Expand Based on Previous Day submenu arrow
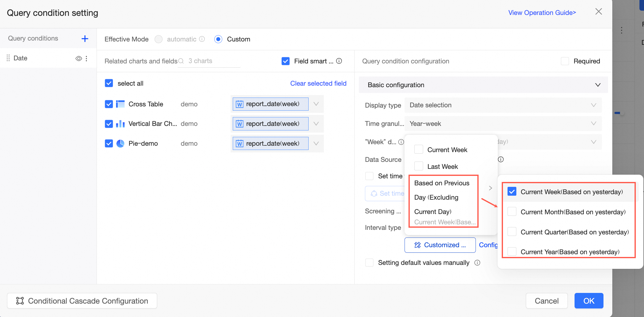 tap(490, 188)
